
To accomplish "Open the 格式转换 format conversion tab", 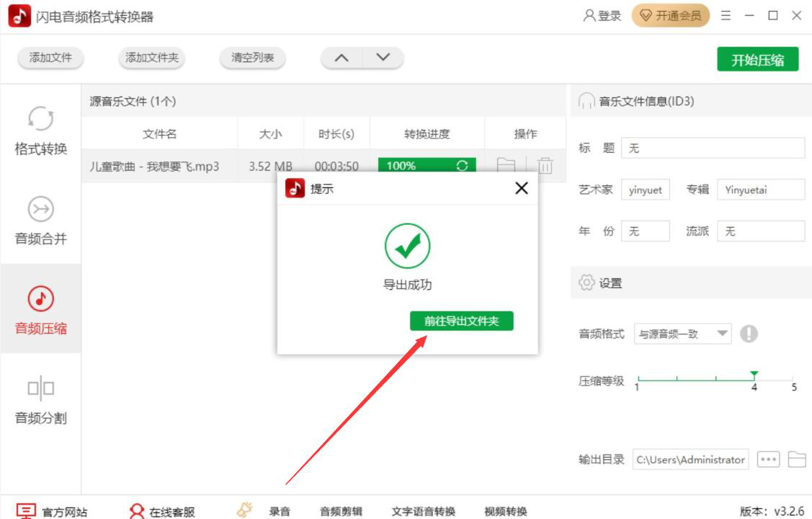I will tap(40, 131).
